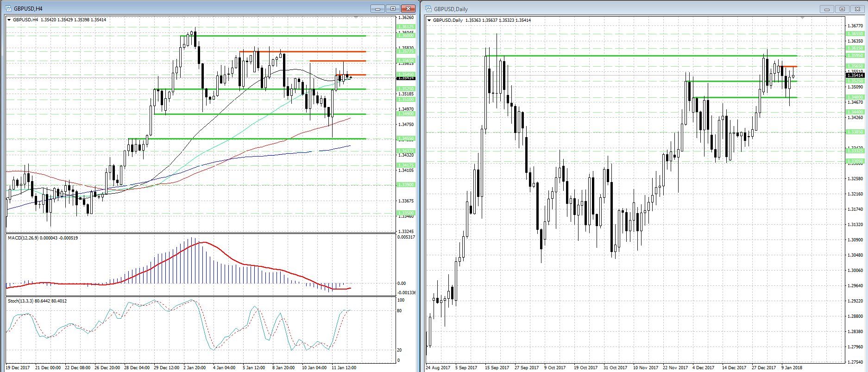Click the 1.36000 green price label on H4 chart
The image size is (868, 372).
pos(406,36)
